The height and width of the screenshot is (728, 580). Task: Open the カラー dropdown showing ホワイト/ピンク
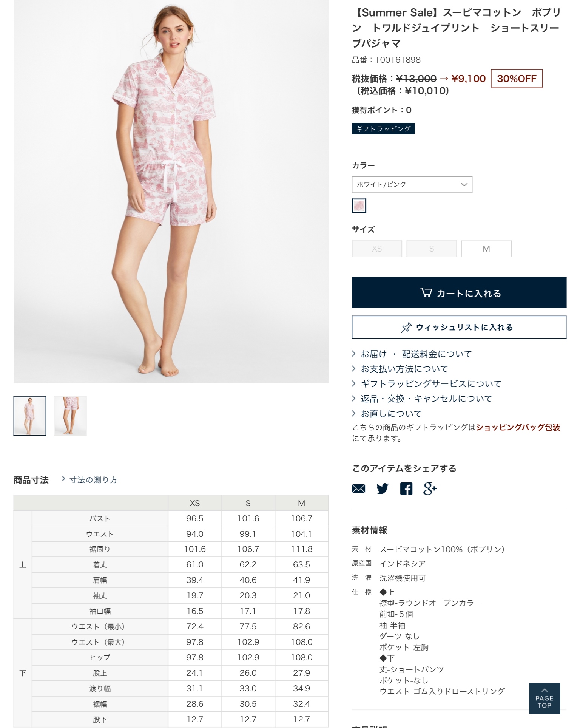pyautogui.click(x=412, y=185)
